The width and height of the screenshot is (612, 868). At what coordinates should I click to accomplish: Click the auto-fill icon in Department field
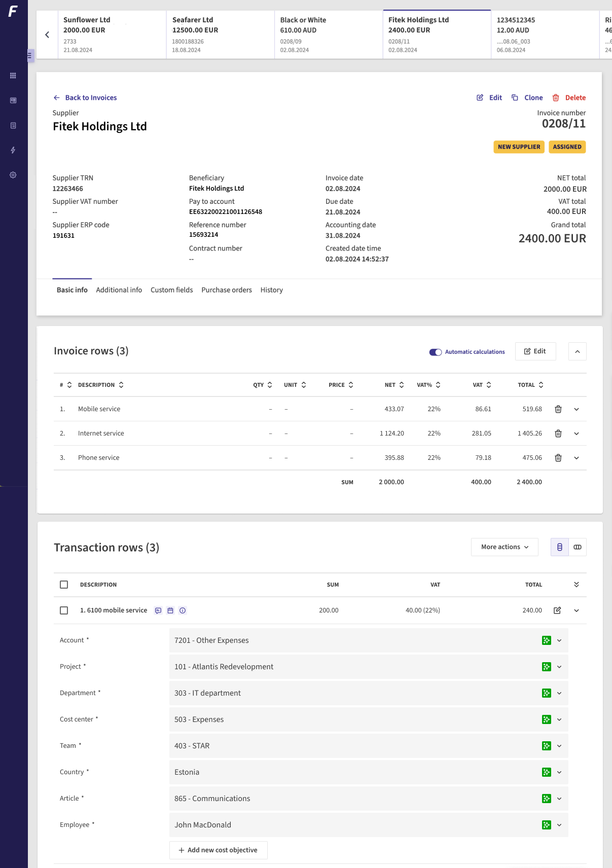coord(547,693)
